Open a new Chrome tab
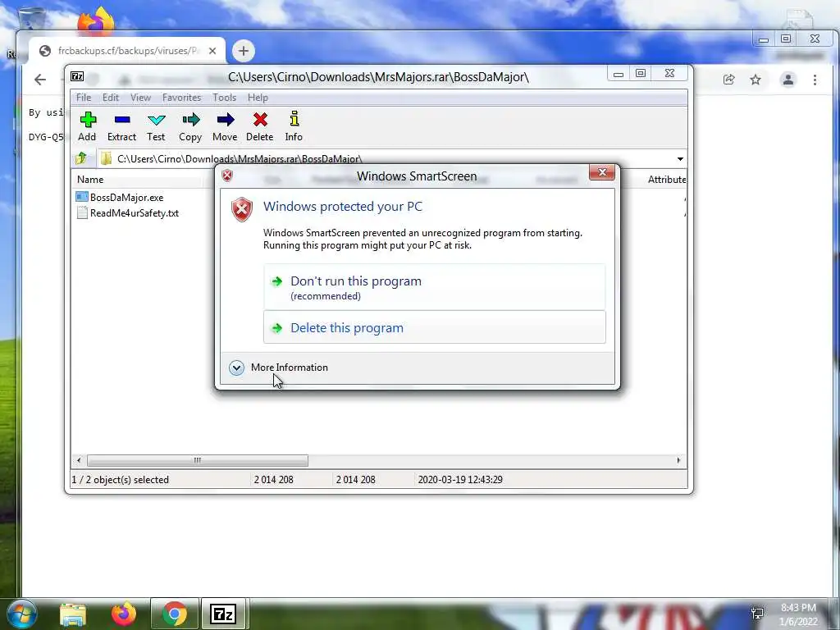The width and height of the screenshot is (840, 630). (244, 51)
